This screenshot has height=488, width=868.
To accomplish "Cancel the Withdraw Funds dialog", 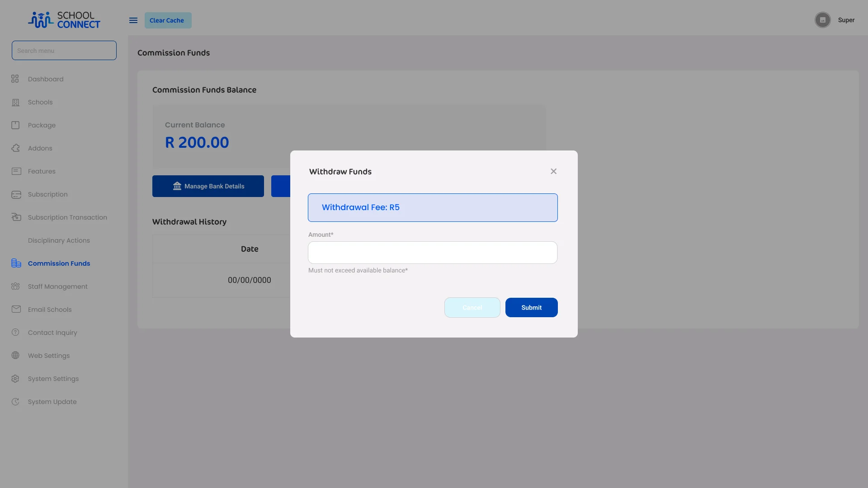I will click(472, 307).
